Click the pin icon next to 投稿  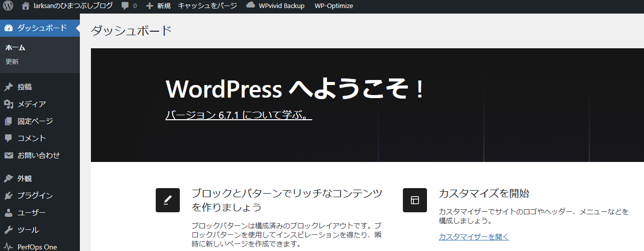pyautogui.click(x=9, y=87)
